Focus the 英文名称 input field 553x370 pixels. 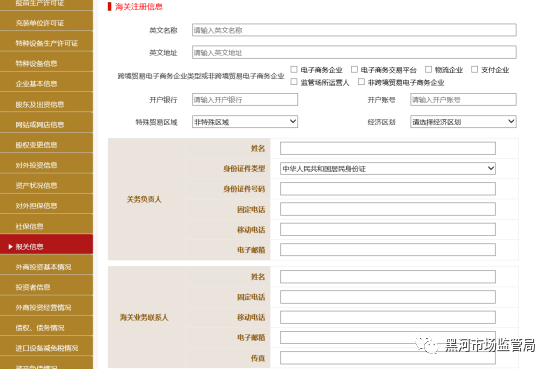click(354, 30)
